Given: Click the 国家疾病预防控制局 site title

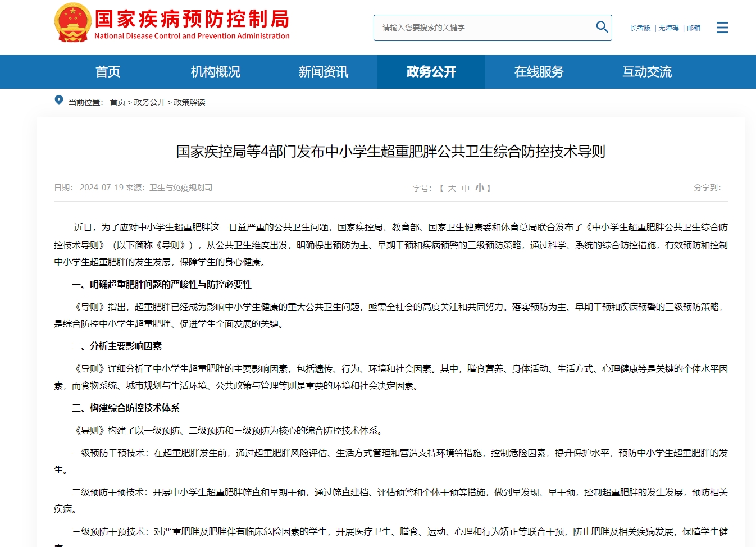Looking at the screenshot, I should [x=192, y=19].
